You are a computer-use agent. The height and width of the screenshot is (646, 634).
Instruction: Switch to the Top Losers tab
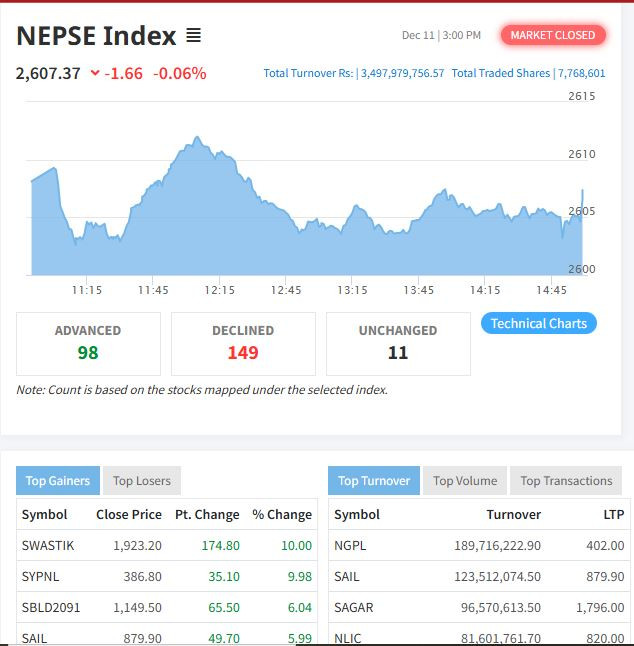pos(141,481)
